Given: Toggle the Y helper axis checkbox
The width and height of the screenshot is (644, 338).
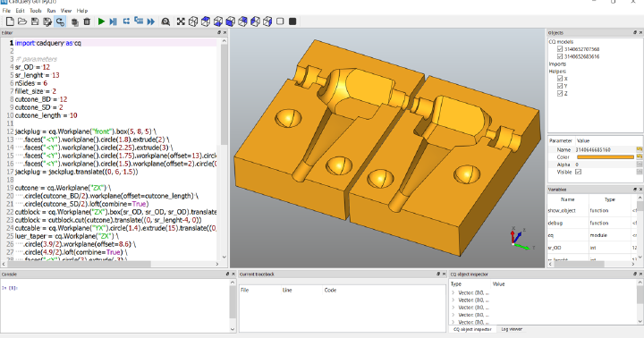Looking at the screenshot, I should point(559,86).
